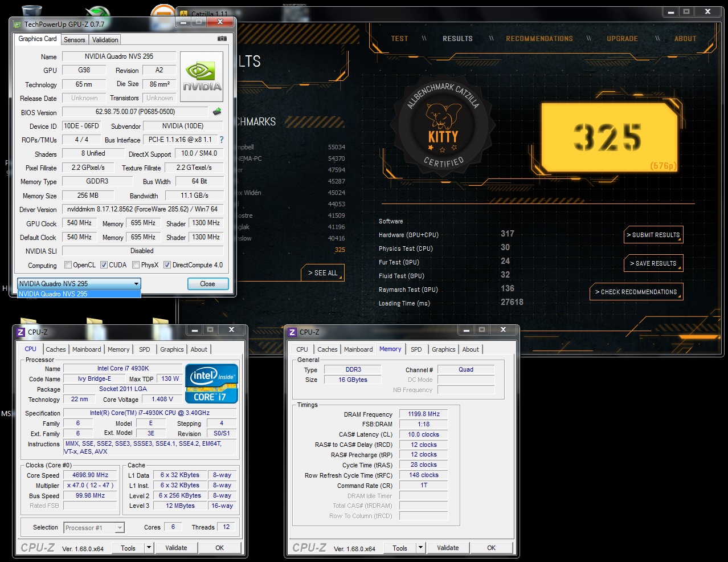Screen dimensions: 728x562
Task: Switch to the GPU-Z Sensors tab
Action: 75,40
